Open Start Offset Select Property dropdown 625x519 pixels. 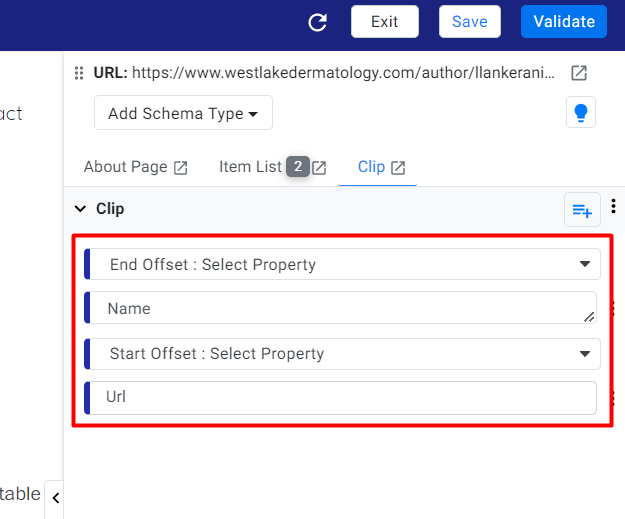(x=343, y=354)
